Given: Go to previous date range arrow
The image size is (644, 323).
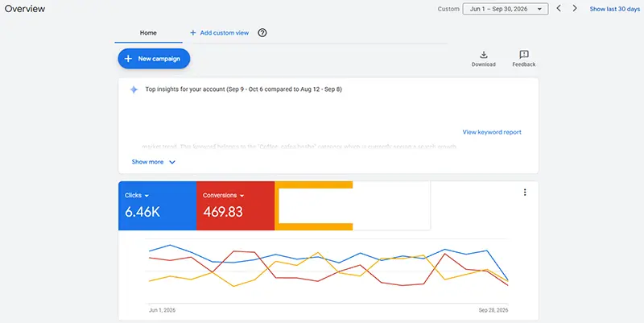Looking at the screenshot, I should click(x=559, y=8).
